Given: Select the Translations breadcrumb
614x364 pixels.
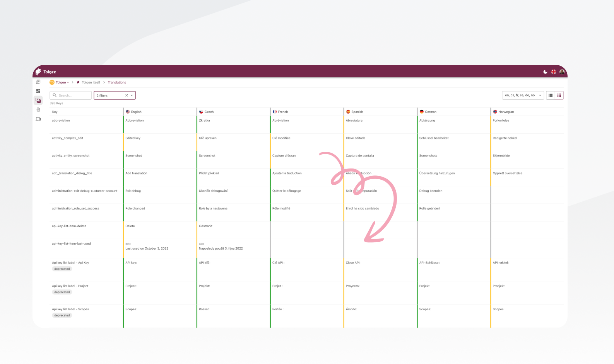Looking at the screenshot, I should point(117,82).
